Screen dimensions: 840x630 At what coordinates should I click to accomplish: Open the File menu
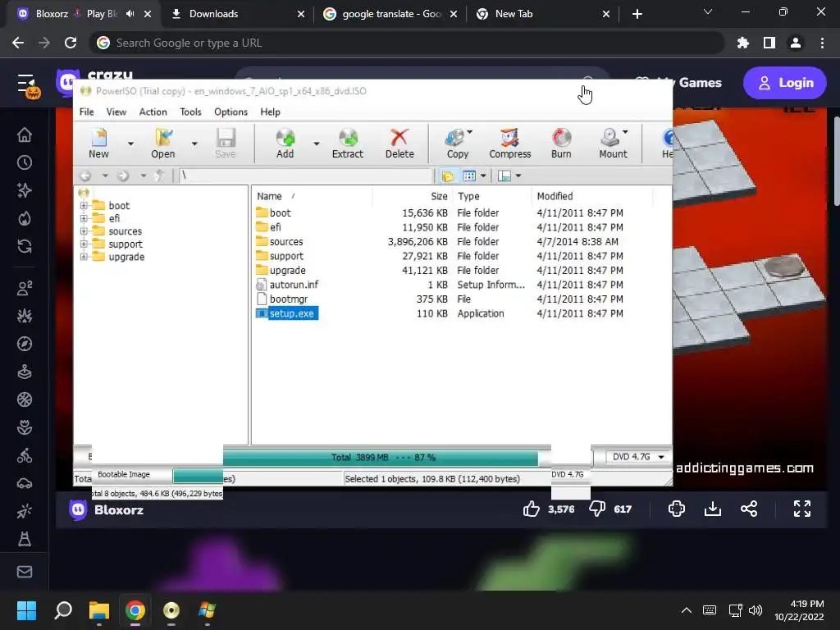[x=87, y=112]
